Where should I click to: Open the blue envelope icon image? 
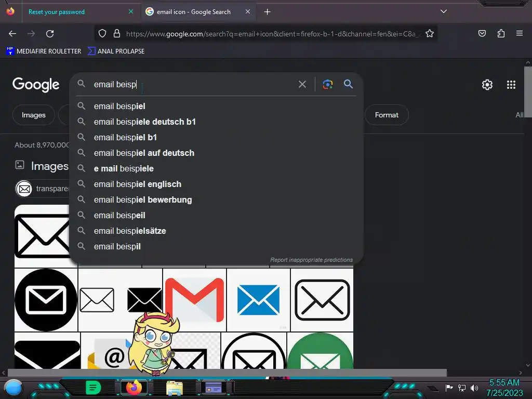[x=258, y=300]
